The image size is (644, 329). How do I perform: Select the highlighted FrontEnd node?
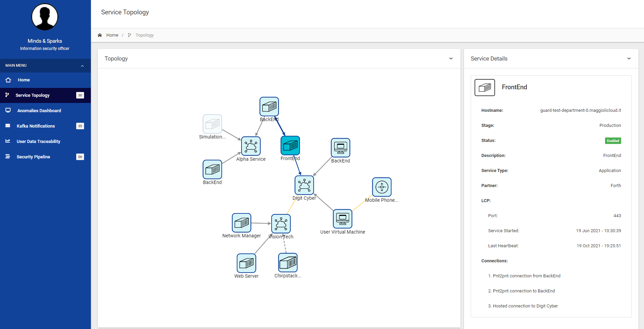[x=290, y=146]
